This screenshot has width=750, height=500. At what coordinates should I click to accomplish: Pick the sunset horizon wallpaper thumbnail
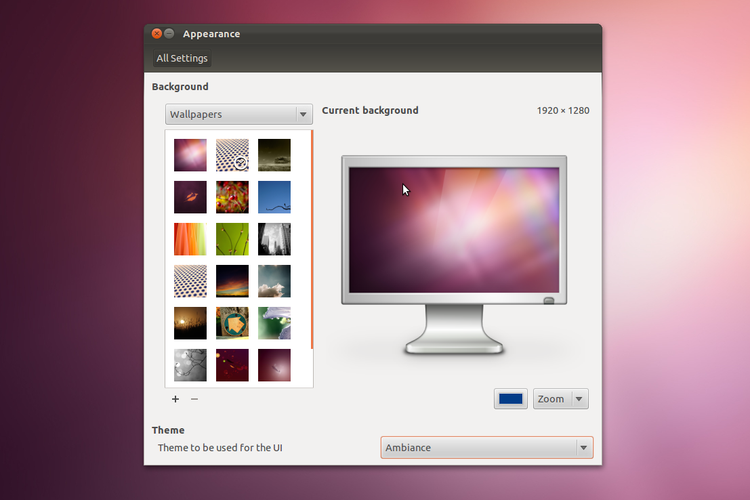pos(232,281)
